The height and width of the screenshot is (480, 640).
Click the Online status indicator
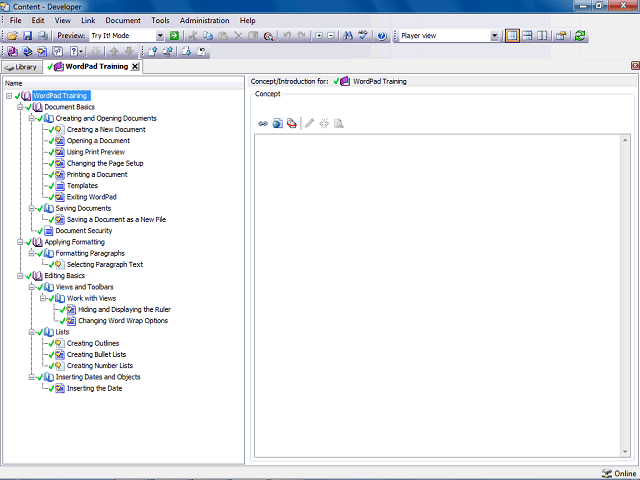(619, 473)
